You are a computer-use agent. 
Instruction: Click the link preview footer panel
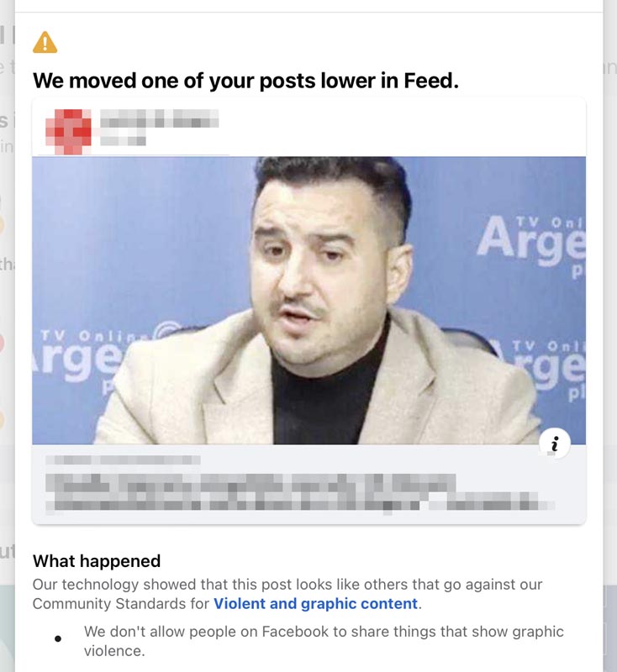[x=308, y=484]
